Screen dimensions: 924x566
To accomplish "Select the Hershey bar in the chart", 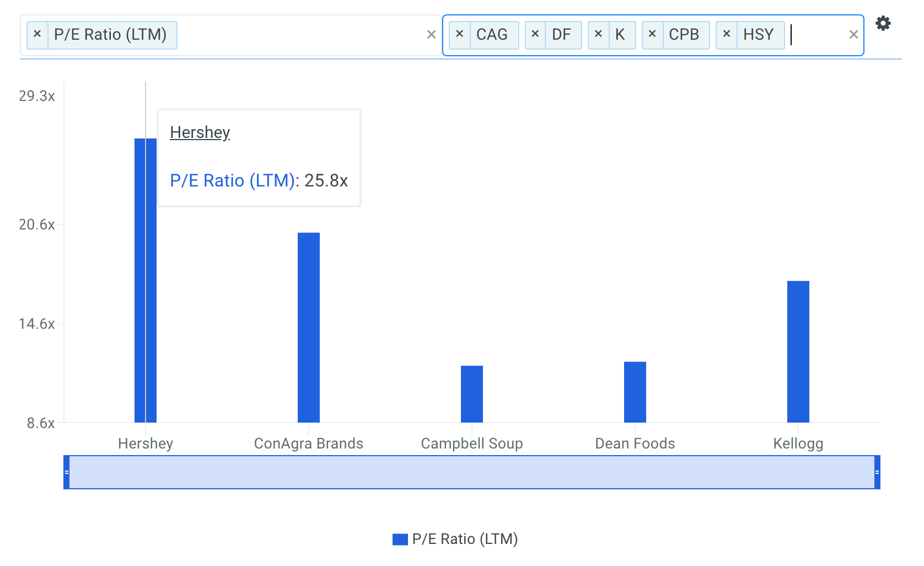I will pyautogui.click(x=146, y=280).
